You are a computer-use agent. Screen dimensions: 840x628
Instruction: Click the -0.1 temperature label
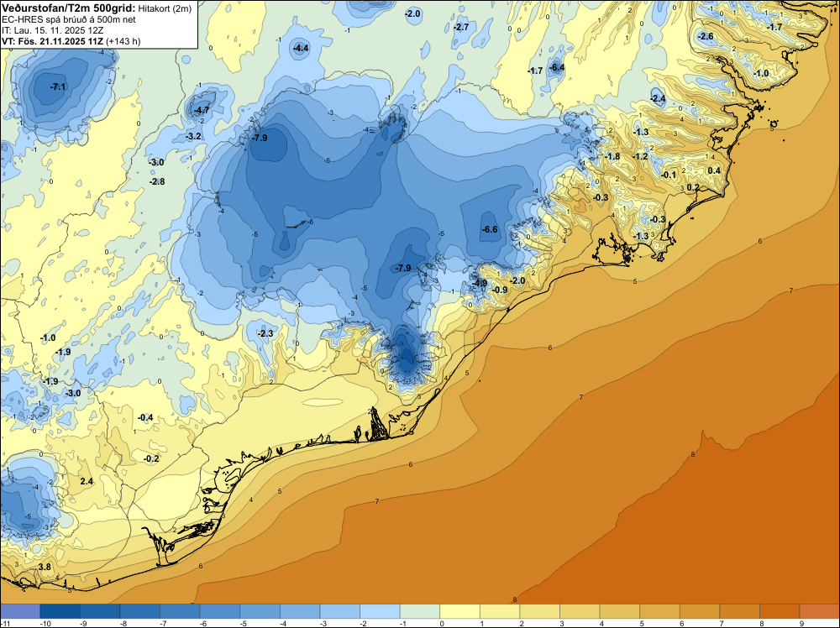pyautogui.click(x=669, y=175)
